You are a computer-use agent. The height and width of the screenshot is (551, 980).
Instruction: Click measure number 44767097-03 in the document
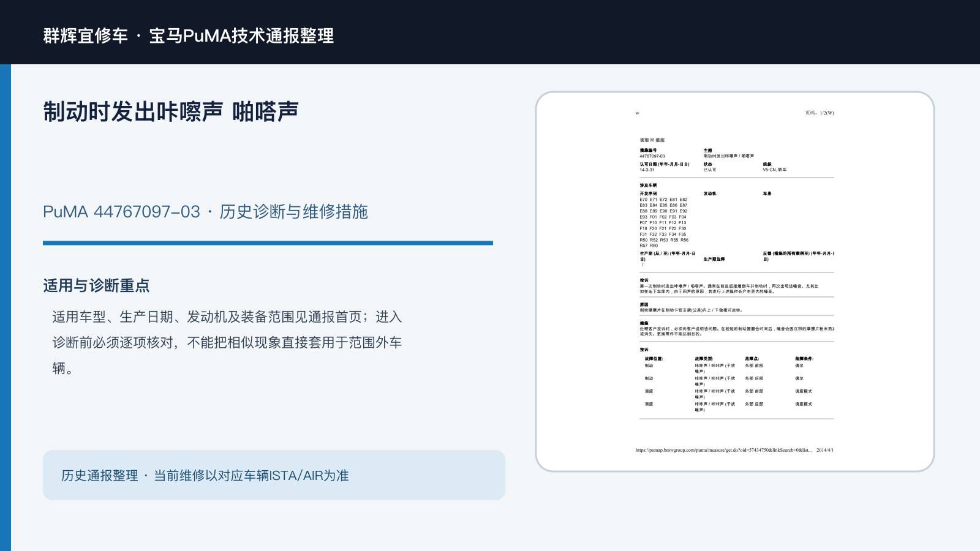click(652, 156)
